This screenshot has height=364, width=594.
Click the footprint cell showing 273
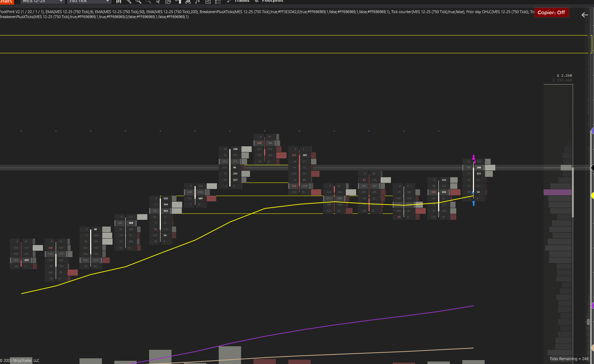tap(27, 260)
